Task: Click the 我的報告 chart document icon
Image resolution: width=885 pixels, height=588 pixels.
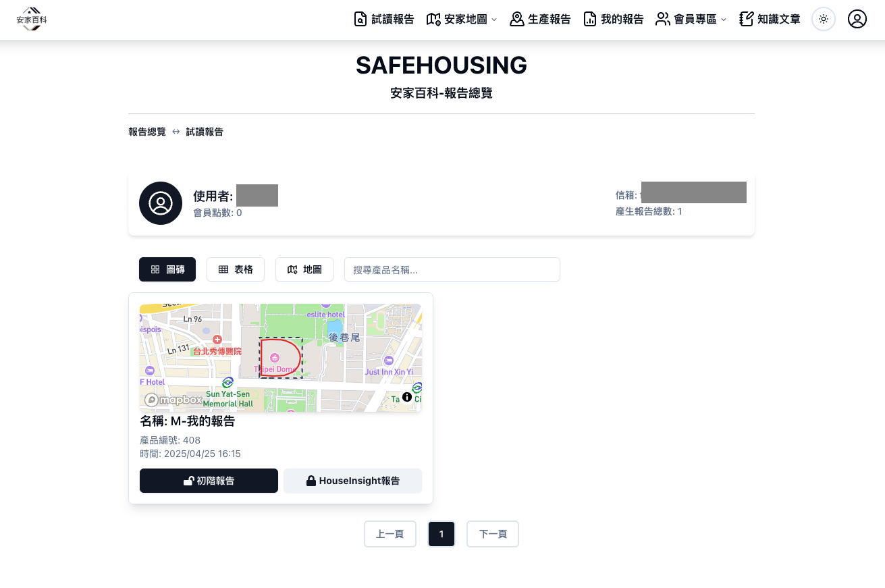Action: pos(590,19)
